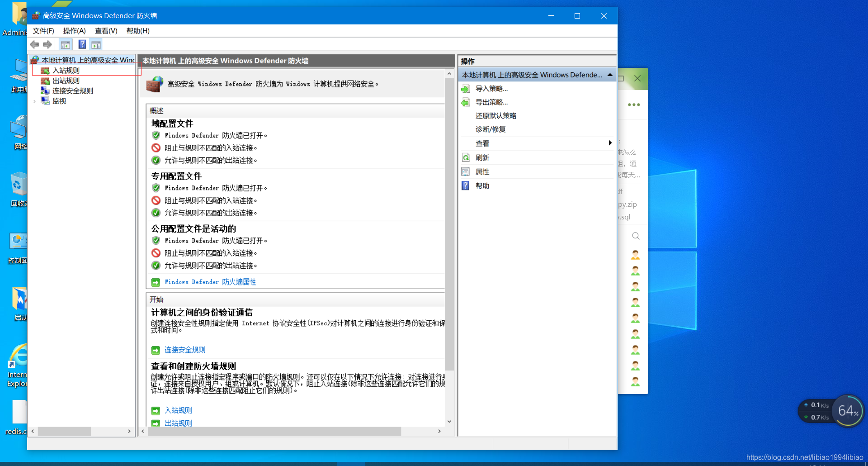Select 出站规则 in the left tree

[66, 81]
